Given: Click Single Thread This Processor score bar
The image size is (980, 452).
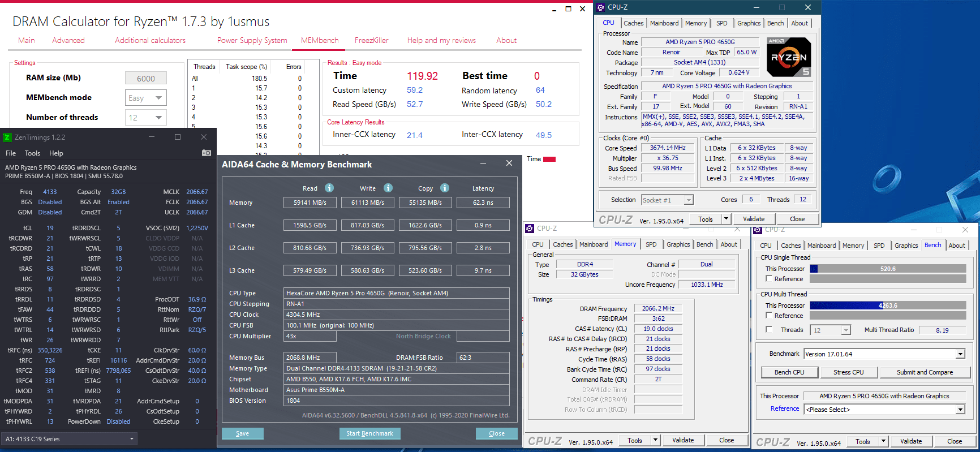Looking at the screenshot, I should pos(888,269).
